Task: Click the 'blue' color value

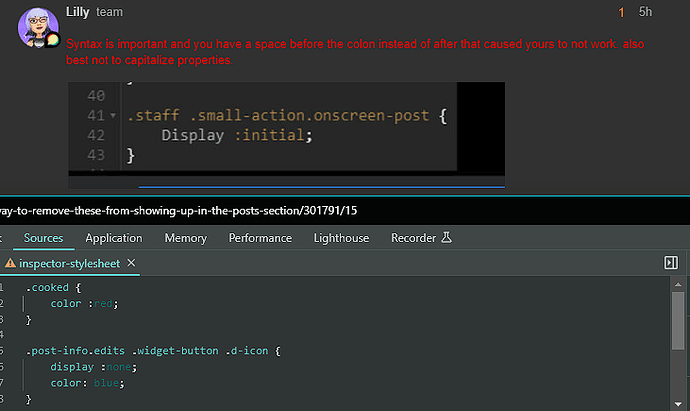Action: point(106,383)
